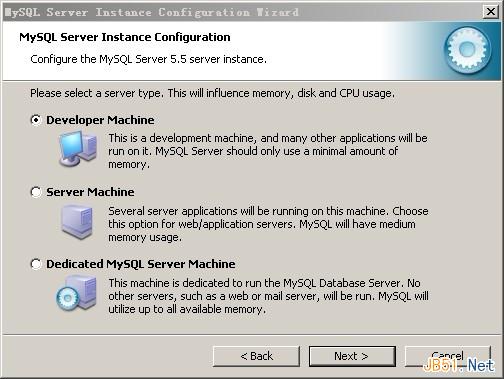Click the gear logo in the header

[x=468, y=50]
